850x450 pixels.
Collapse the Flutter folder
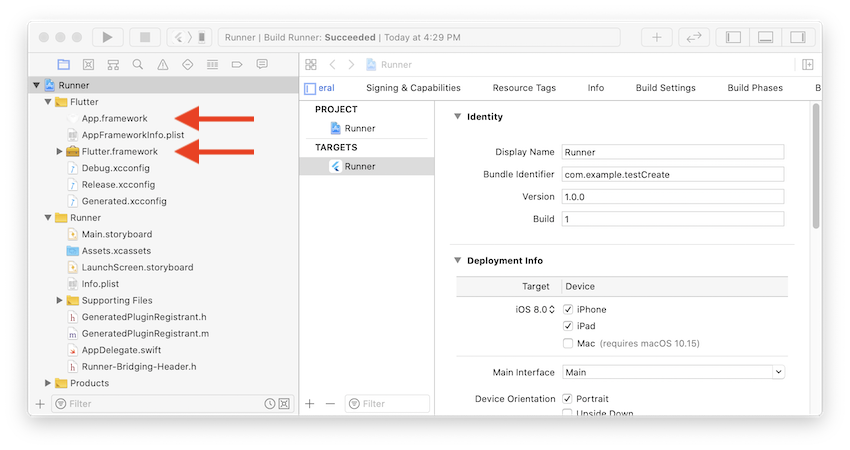[x=48, y=102]
